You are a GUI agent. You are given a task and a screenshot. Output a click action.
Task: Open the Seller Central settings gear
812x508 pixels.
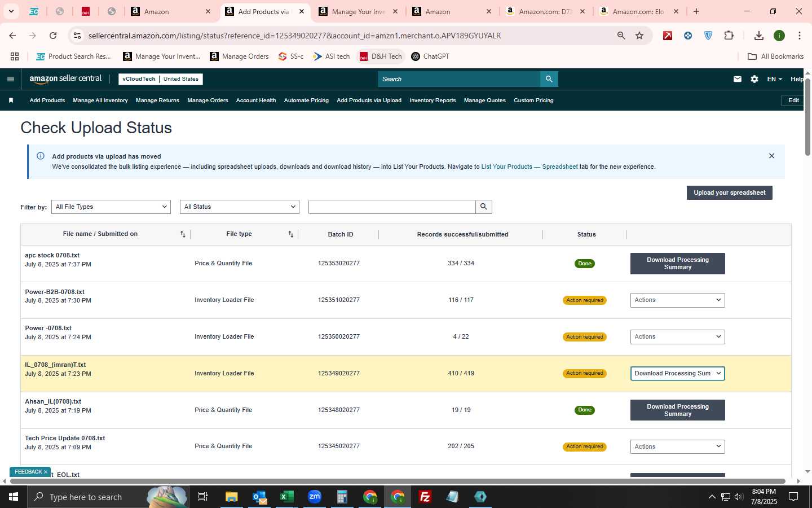pyautogui.click(x=754, y=79)
